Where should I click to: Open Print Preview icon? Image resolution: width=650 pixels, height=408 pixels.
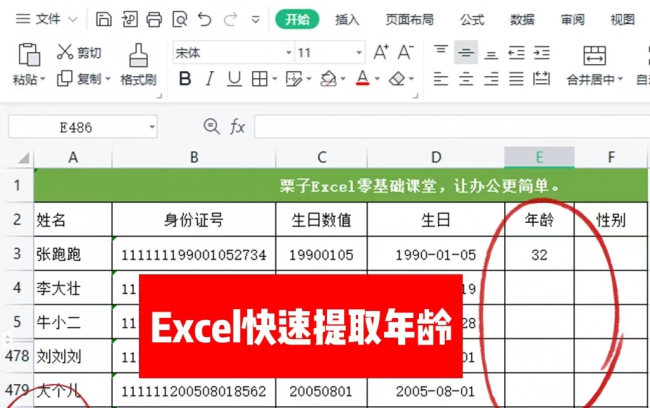click(x=179, y=19)
